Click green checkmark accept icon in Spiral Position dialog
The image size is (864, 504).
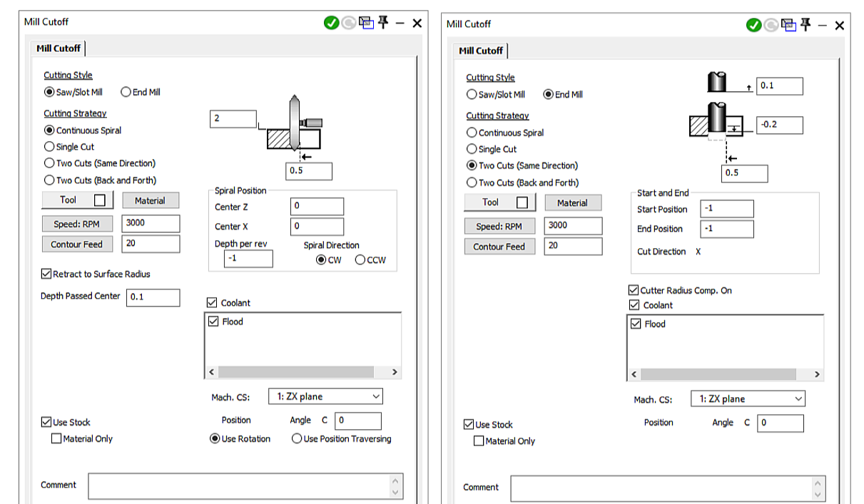click(331, 23)
